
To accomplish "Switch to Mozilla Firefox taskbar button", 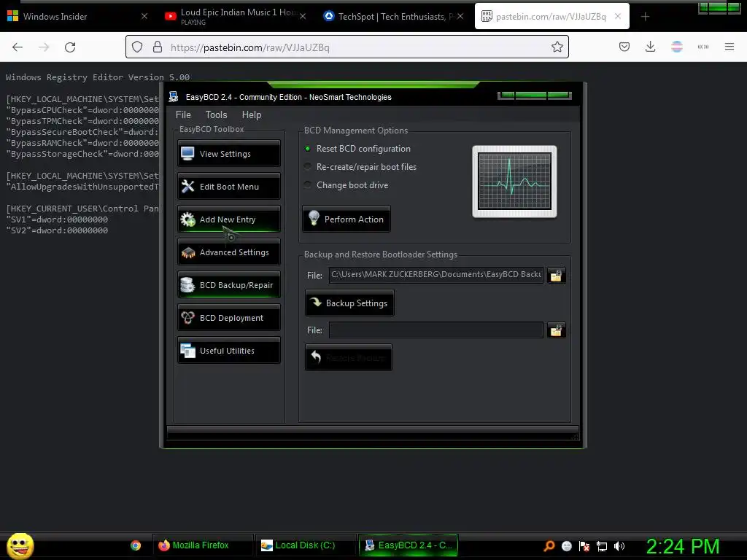I will [202, 545].
